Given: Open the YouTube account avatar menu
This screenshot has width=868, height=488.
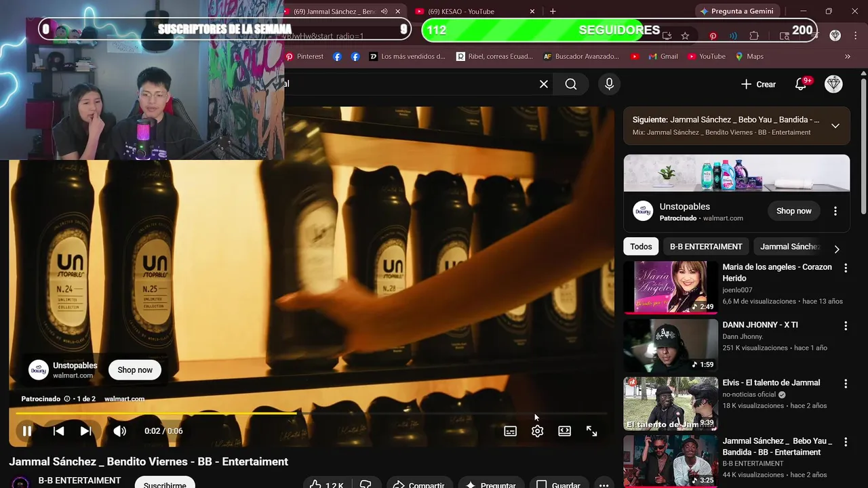Looking at the screenshot, I should click(833, 84).
